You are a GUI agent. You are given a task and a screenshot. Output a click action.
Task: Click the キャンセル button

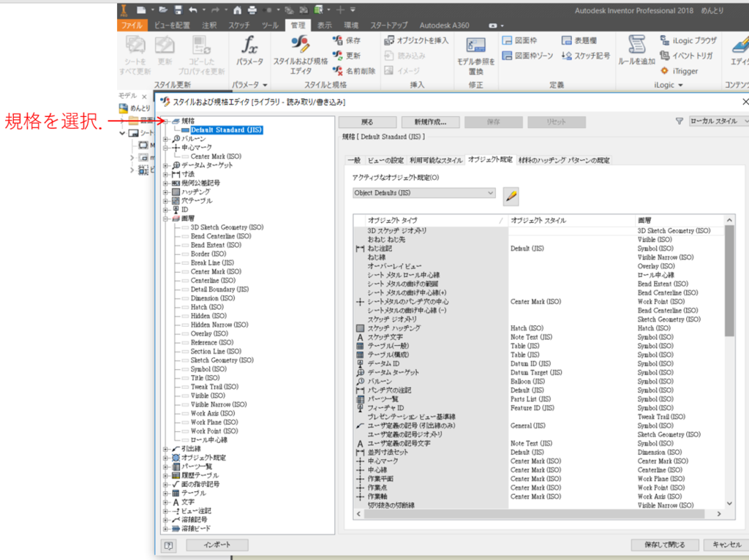pos(726,545)
